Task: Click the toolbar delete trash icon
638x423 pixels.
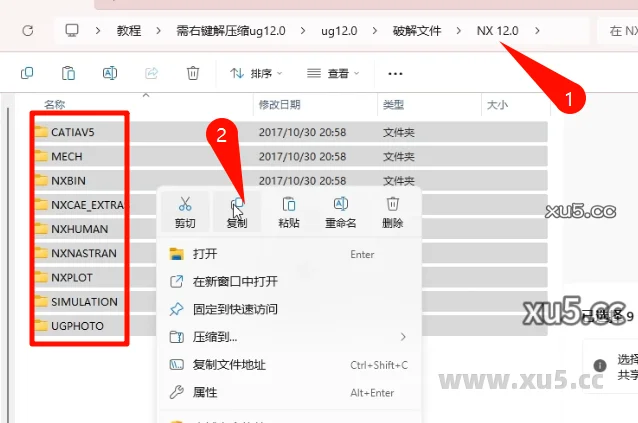Action: click(192, 73)
